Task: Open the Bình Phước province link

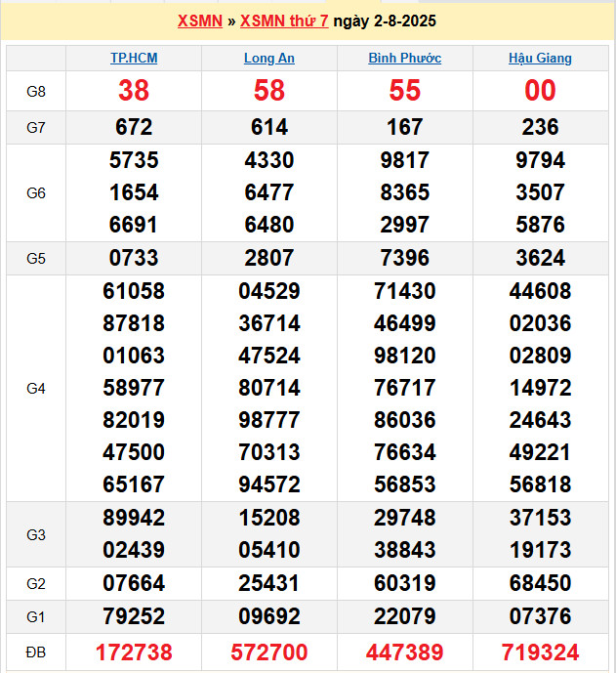Action: click(404, 58)
